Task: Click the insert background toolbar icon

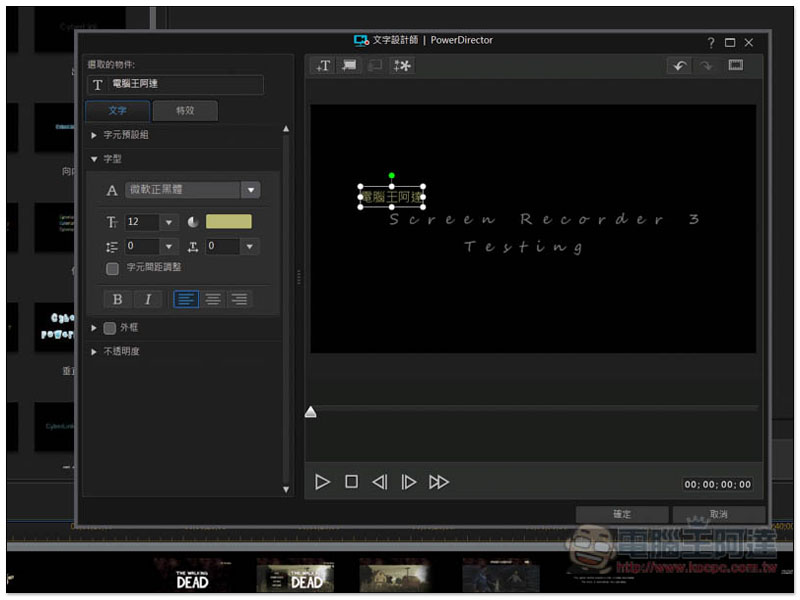Action: pos(376,66)
